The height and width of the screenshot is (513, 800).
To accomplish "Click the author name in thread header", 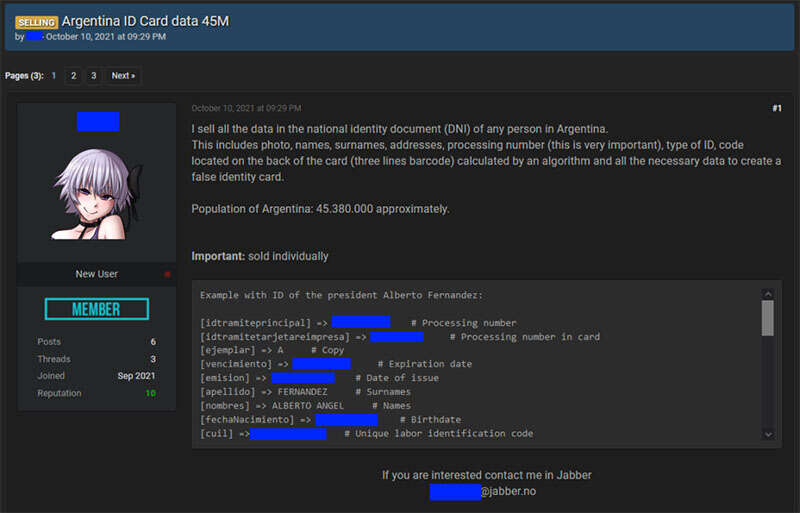I will pos(34,37).
